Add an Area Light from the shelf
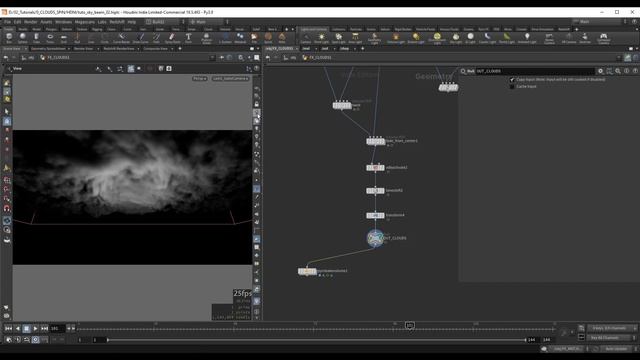 tap(355, 38)
